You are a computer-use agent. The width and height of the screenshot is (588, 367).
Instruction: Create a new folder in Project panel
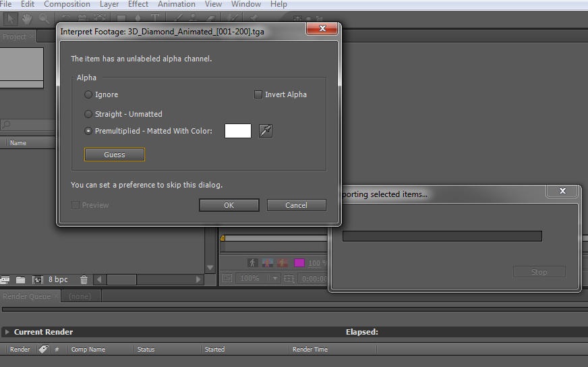pos(21,279)
